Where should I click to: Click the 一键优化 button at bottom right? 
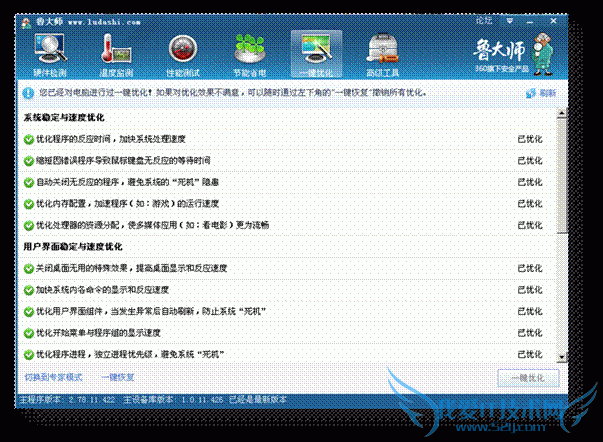click(528, 378)
